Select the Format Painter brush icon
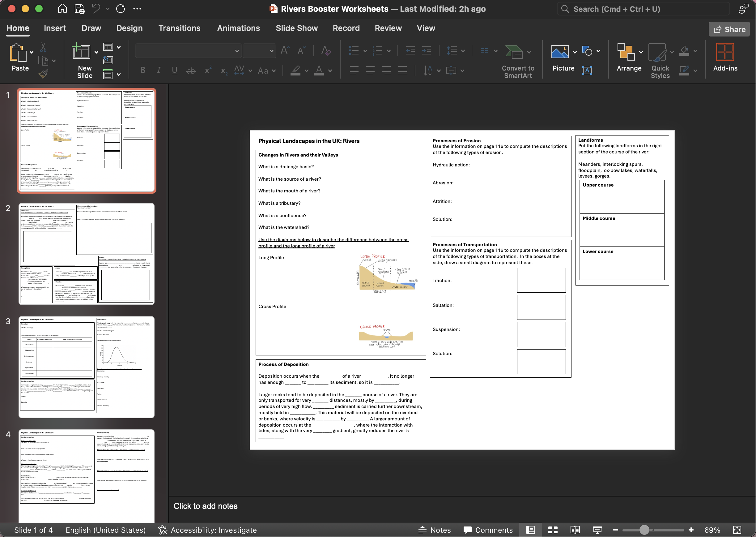Screen dimensions: 756x537 43,74
